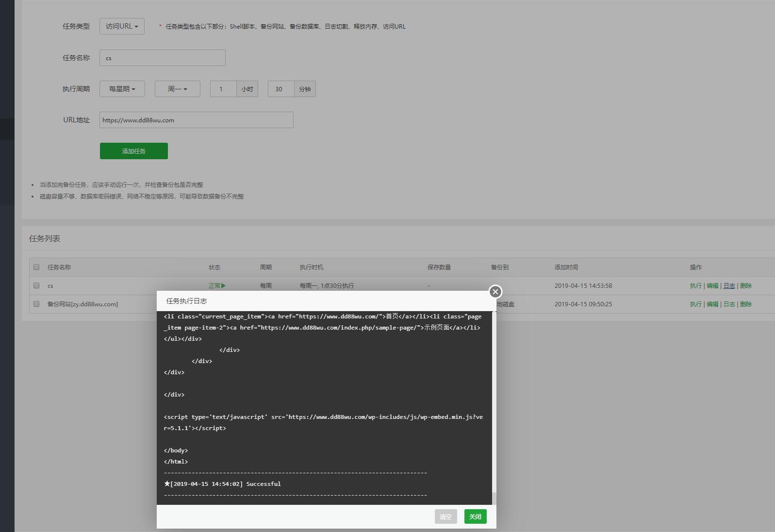Click the 任务名称 column header
This screenshot has height=532, width=775.
tap(59, 267)
